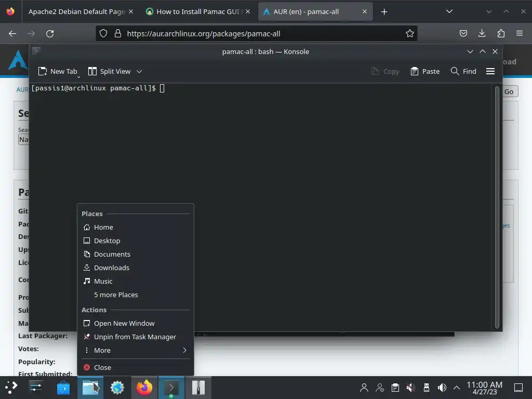Click the Konsole vertical scrollbar
This screenshot has height=399, width=532.
point(497,207)
